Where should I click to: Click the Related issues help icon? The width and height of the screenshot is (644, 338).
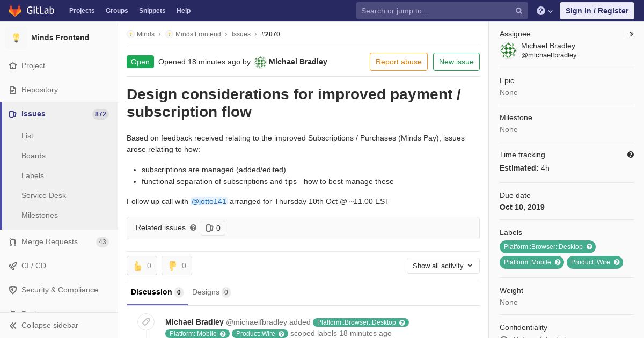(x=193, y=227)
